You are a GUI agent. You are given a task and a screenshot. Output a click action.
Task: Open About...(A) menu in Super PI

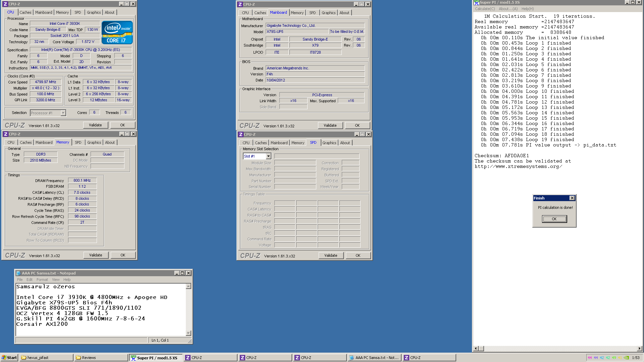pos(508,9)
